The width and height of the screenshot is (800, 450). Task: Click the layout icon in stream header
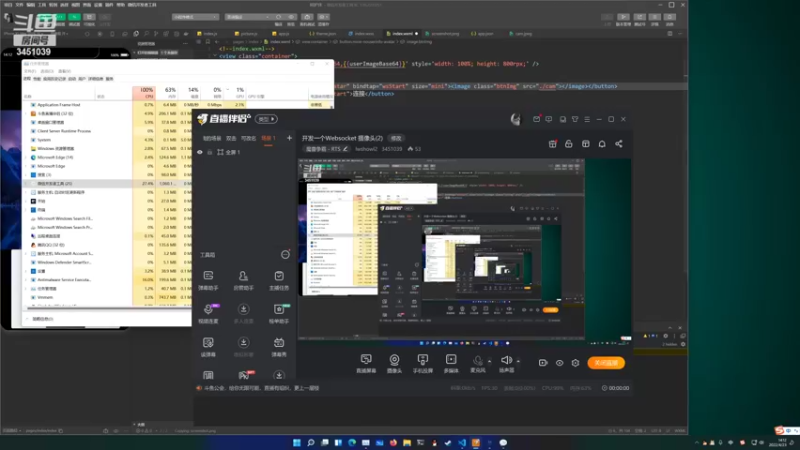[586, 144]
